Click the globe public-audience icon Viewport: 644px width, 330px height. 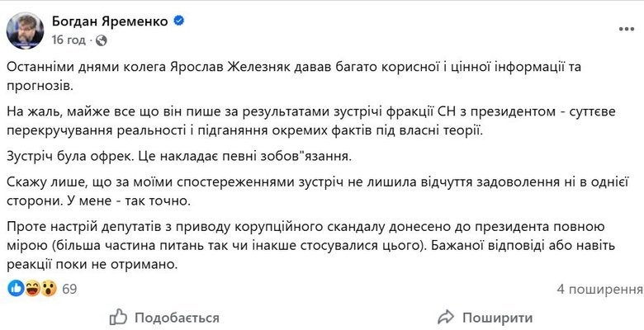click(x=99, y=40)
